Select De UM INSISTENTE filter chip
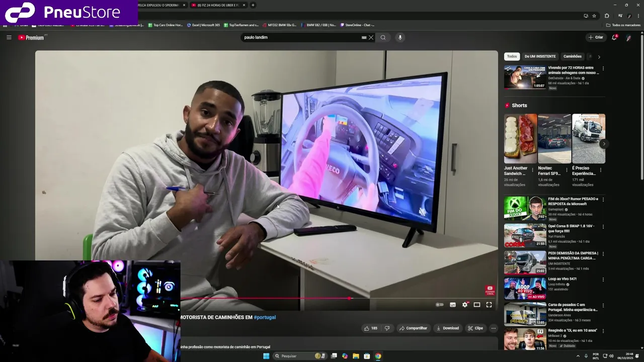This screenshot has width=644, height=362. (540, 56)
